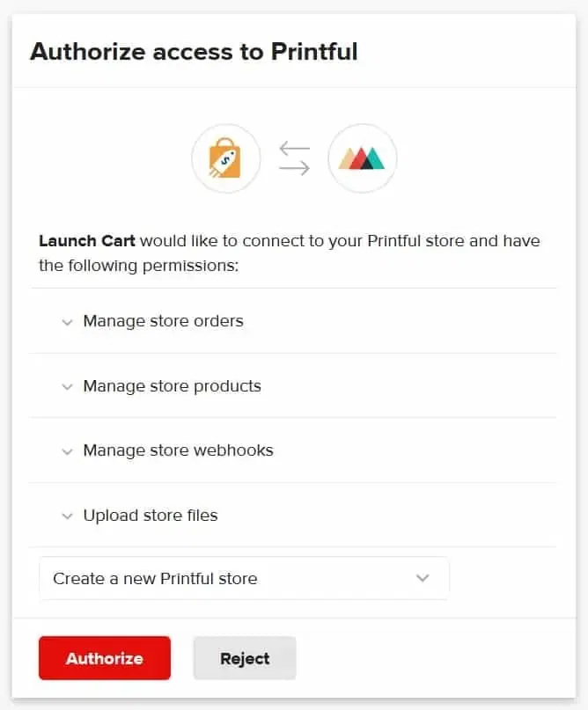Expand the Manage store webhooks permission

[68, 451]
